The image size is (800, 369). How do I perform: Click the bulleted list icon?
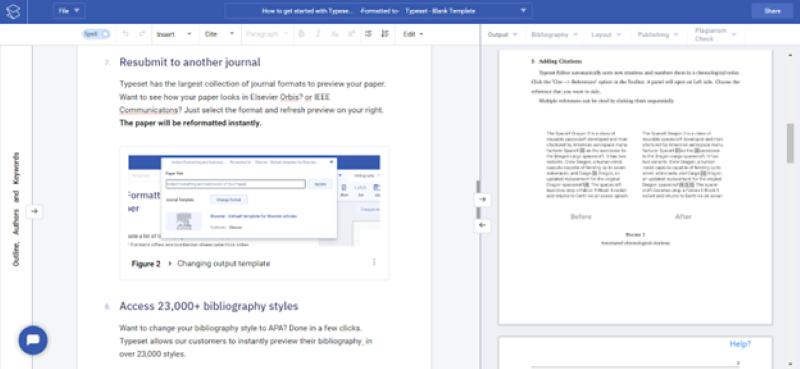[x=368, y=34]
